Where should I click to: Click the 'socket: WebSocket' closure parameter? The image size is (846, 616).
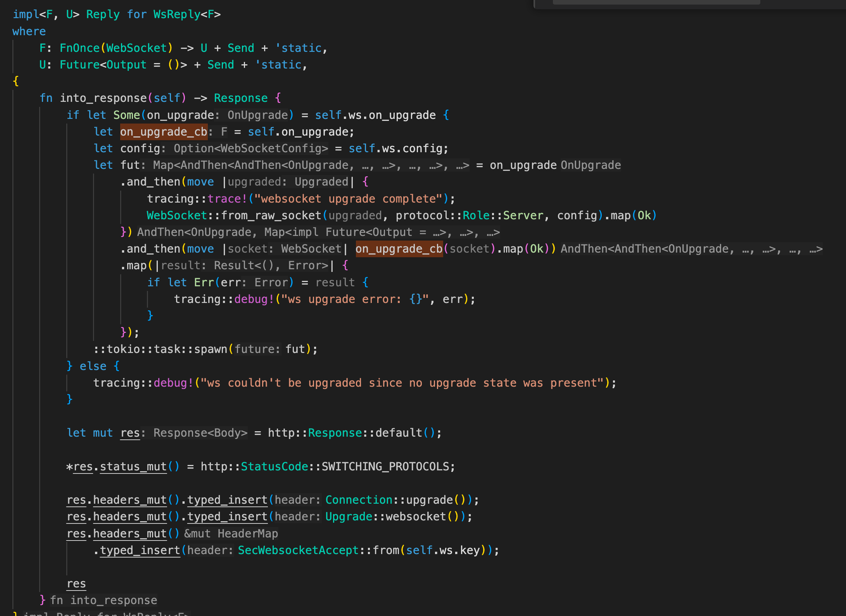(284, 249)
